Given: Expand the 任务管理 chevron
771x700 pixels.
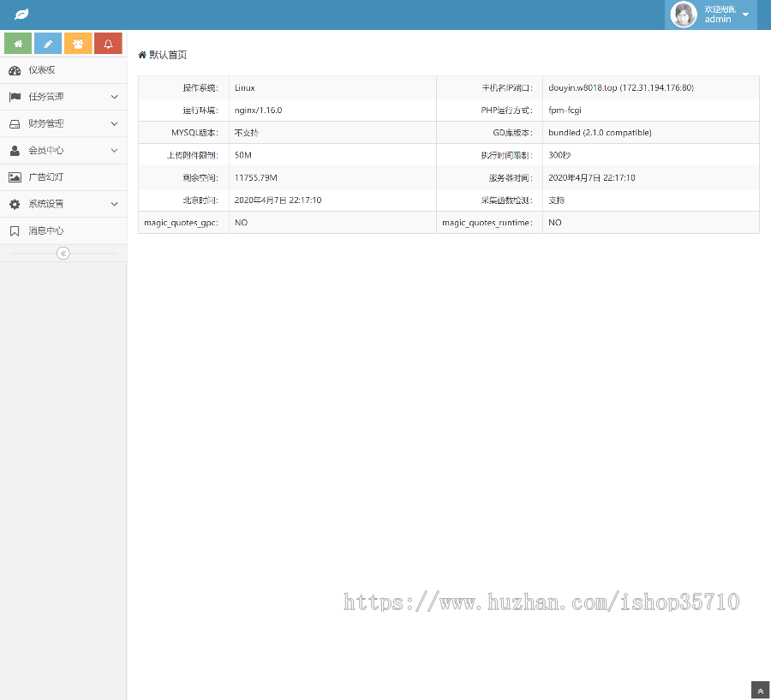Looking at the screenshot, I should pyautogui.click(x=115, y=97).
